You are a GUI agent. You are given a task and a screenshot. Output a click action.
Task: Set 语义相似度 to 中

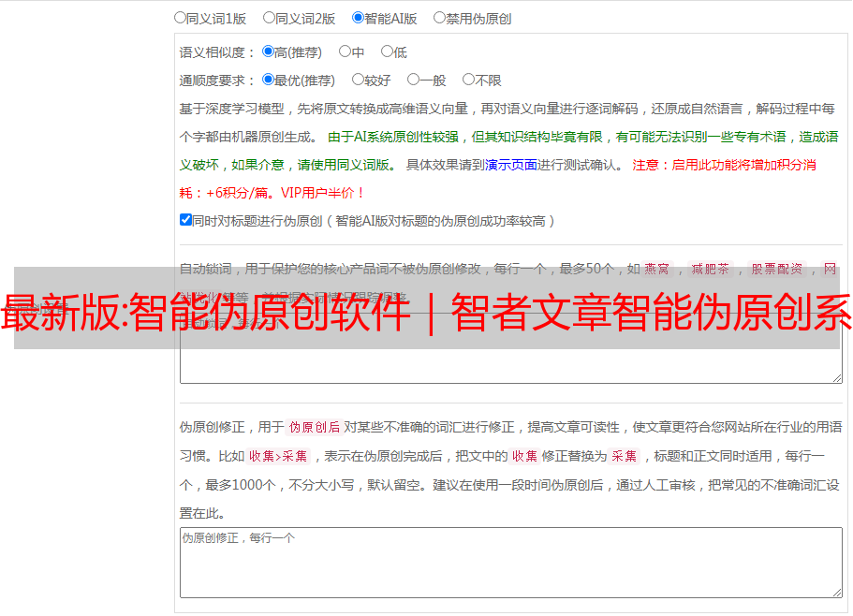pos(345,51)
